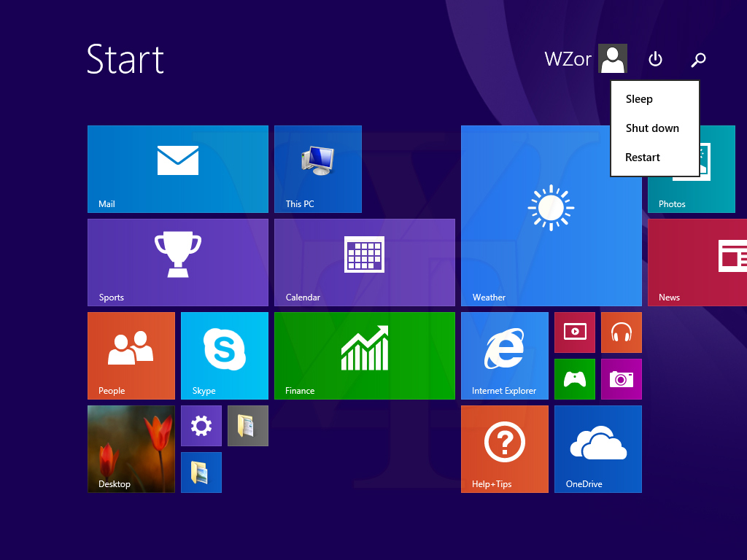The width and height of the screenshot is (747, 560).
Task: Open PC Settings gear tile
Action: tap(201, 425)
